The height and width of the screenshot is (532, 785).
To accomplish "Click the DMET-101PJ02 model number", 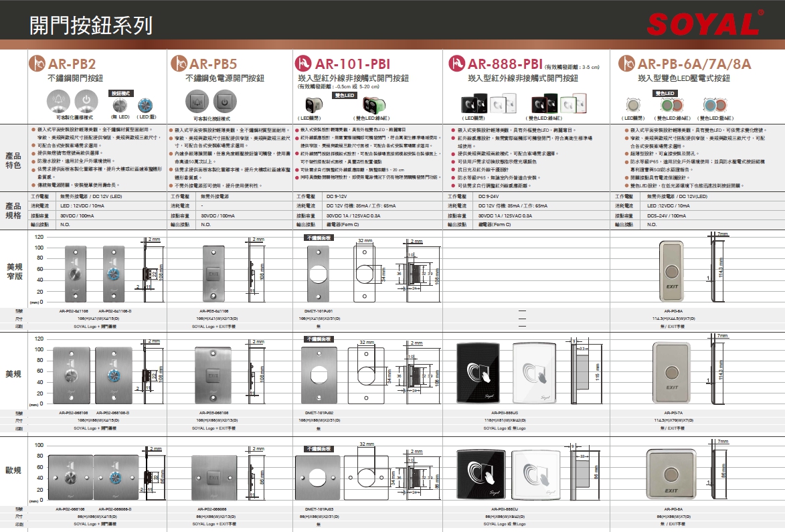I will tap(319, 413).
